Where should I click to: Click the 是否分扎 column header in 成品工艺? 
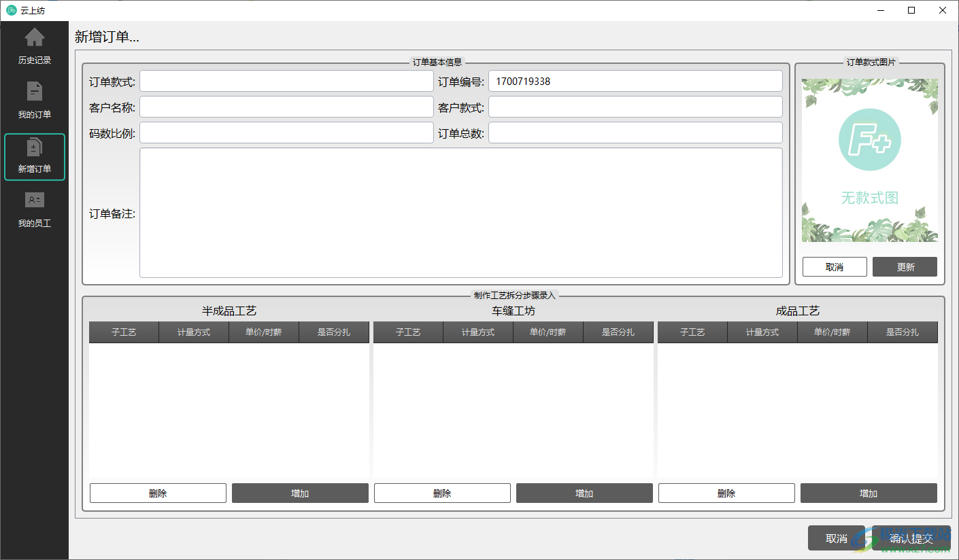point(903,332)
